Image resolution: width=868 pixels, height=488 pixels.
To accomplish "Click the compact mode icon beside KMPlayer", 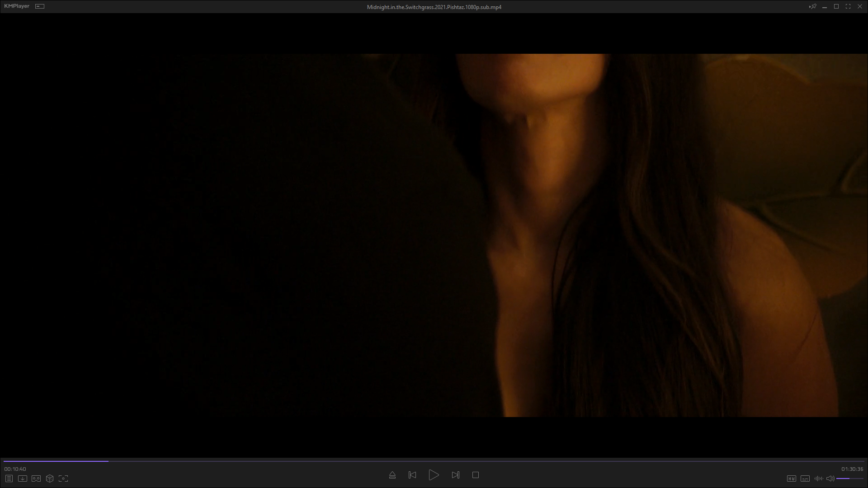I will (40, 6).
